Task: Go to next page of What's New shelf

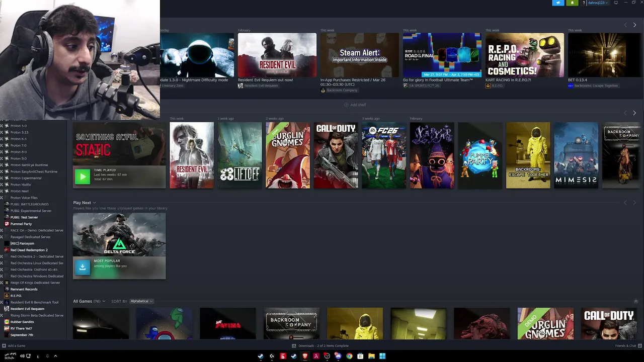Action: coord(634,25)
